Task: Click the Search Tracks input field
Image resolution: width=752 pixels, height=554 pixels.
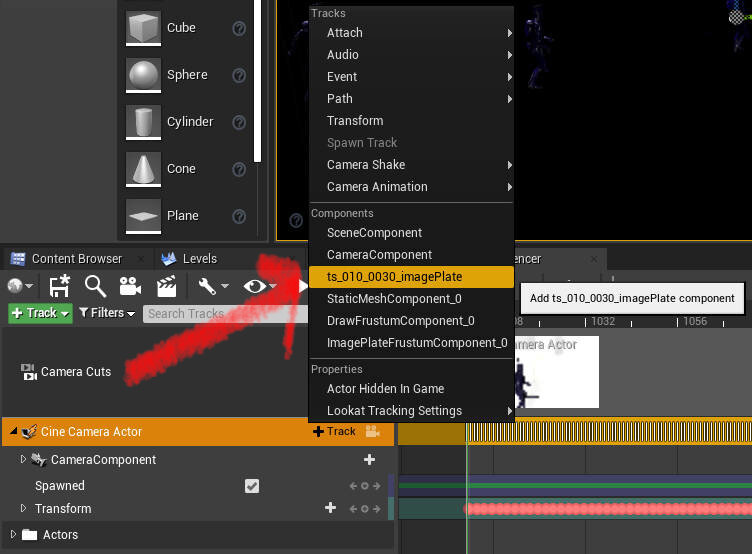Action: click(225, 314)
